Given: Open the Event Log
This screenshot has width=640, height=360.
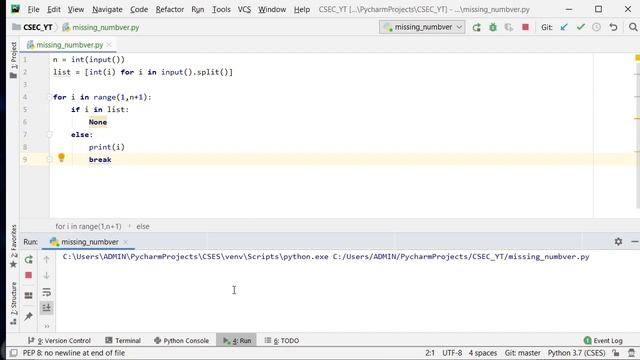Looking at the screenshot, I should coord(603,340).
